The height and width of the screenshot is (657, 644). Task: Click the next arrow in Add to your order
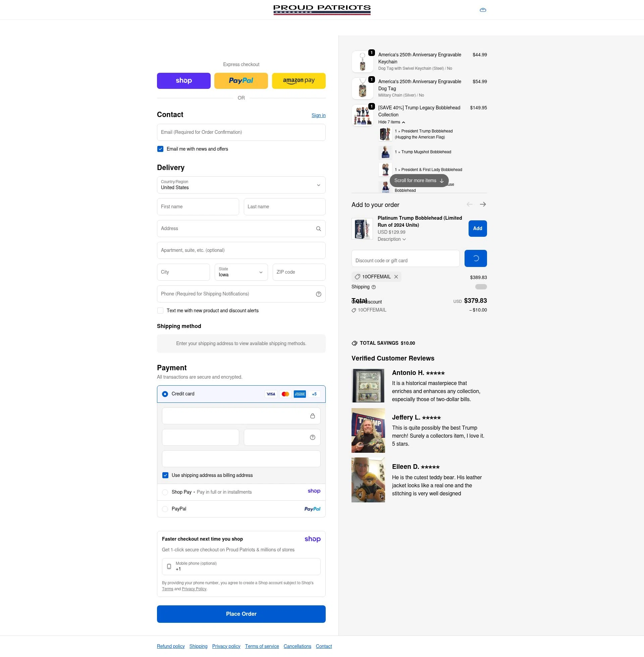click(x=483, y=204)
